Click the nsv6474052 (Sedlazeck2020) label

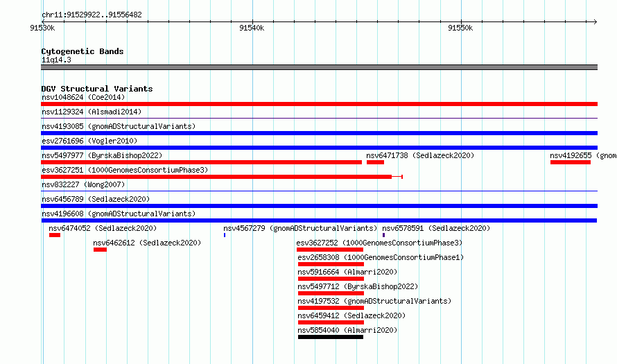(x=103, y=228)
